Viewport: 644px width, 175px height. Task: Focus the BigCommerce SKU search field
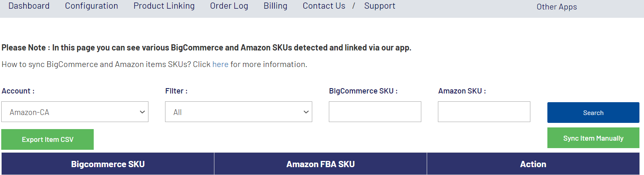375,112
